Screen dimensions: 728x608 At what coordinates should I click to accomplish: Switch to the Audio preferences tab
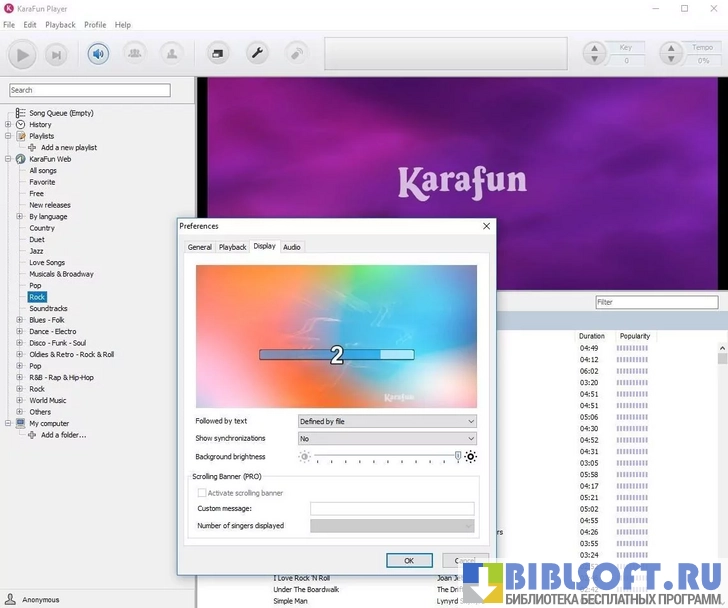(x=291, y=247)
